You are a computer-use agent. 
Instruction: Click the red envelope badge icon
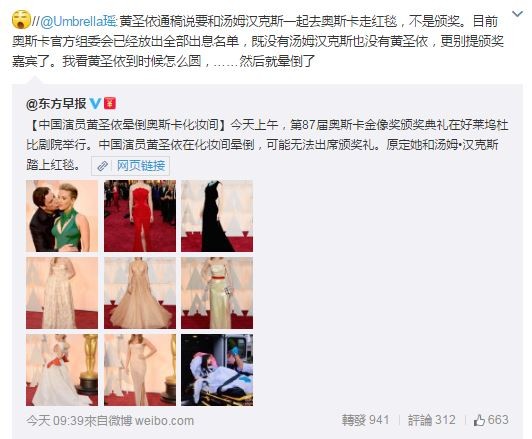pos(110,103)
